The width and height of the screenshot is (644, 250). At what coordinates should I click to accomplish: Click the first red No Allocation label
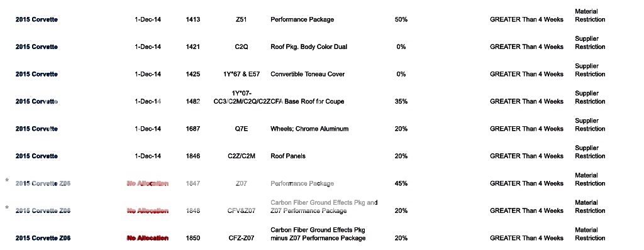(x=148, y=183)
